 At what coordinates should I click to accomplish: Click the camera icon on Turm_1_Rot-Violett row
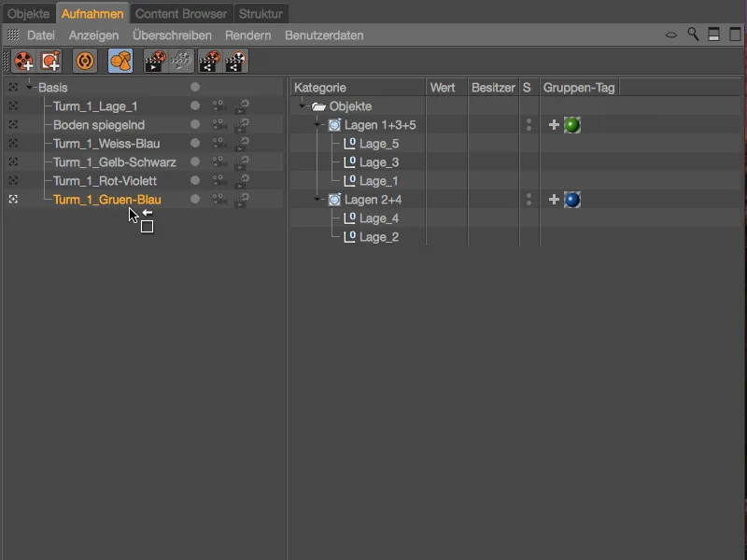click(218, 180)
